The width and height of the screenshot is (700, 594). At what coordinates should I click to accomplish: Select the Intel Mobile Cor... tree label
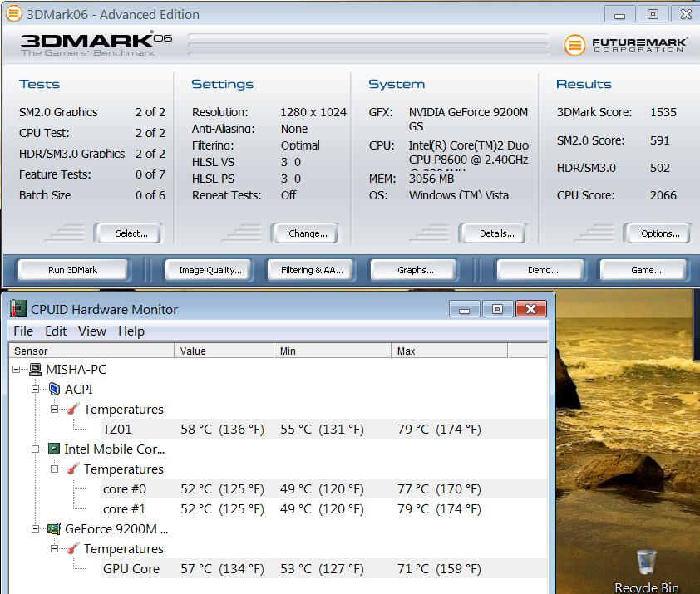(x=114, y=449)
